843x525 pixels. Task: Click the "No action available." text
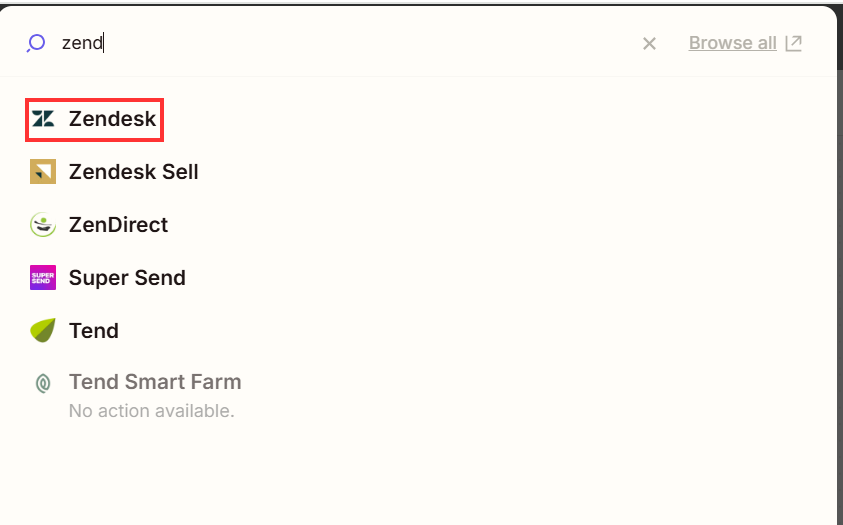click(x=151, y=410)
